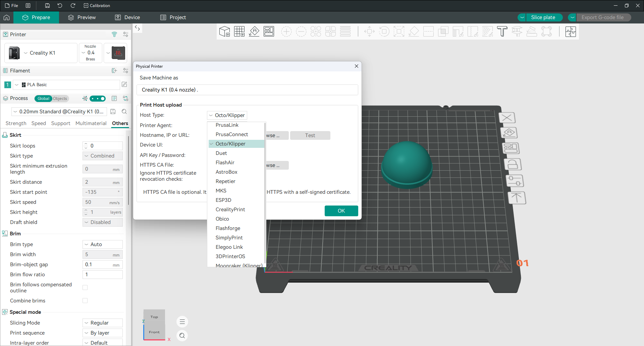Open filament settings icon in Filament header
Viewport: 644px width, 346px height.
pos(125,71)
